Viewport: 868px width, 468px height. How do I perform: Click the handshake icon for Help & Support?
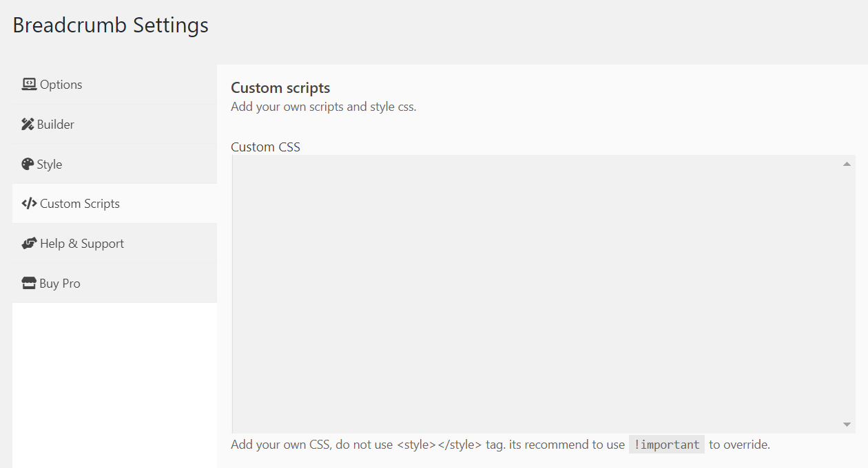point(29,244)
